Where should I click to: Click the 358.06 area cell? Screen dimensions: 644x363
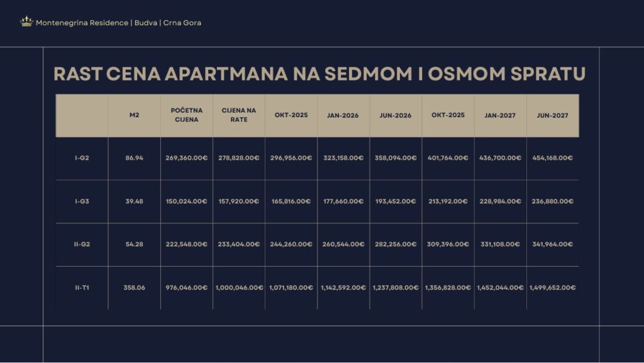134,288
